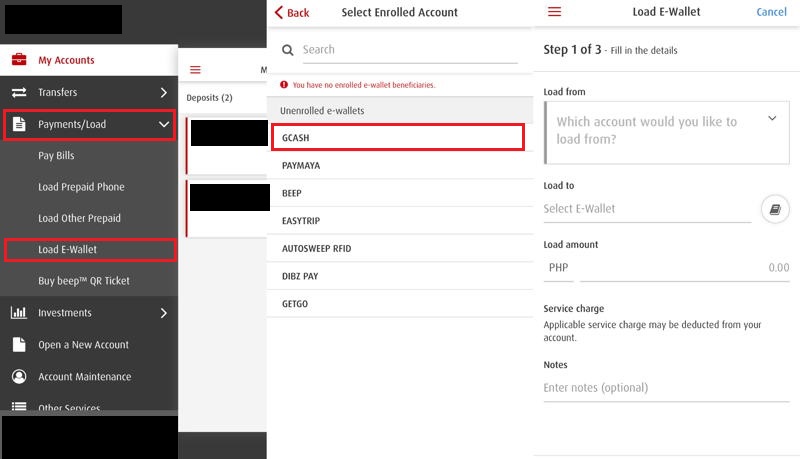
Task: Click the Open a New Account file icon
Action: (19, 345)
